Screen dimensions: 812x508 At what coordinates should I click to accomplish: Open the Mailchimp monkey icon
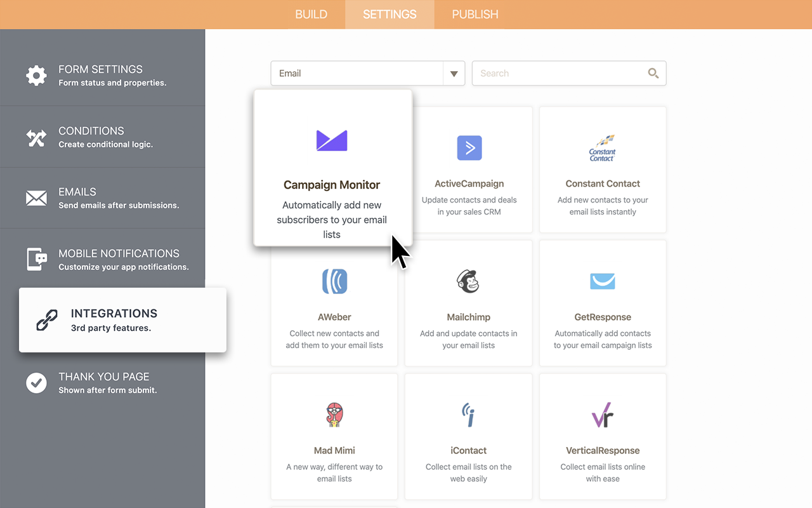pyautogui.click(x=468, y=281)
